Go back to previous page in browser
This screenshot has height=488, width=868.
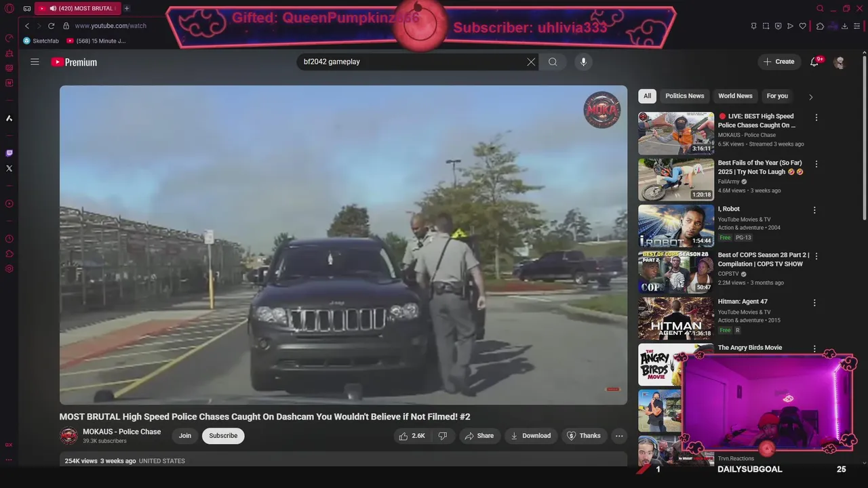27,26
